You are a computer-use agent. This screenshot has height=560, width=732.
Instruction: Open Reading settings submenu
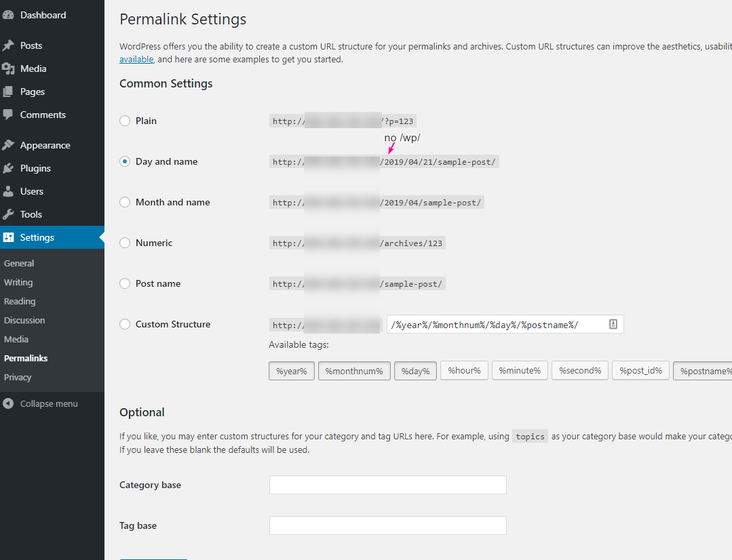tap(20, 302)
